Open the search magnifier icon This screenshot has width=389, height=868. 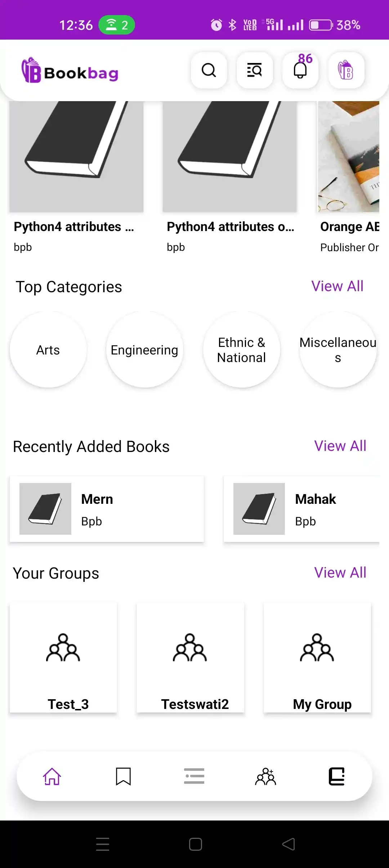[x=209, y=70]
